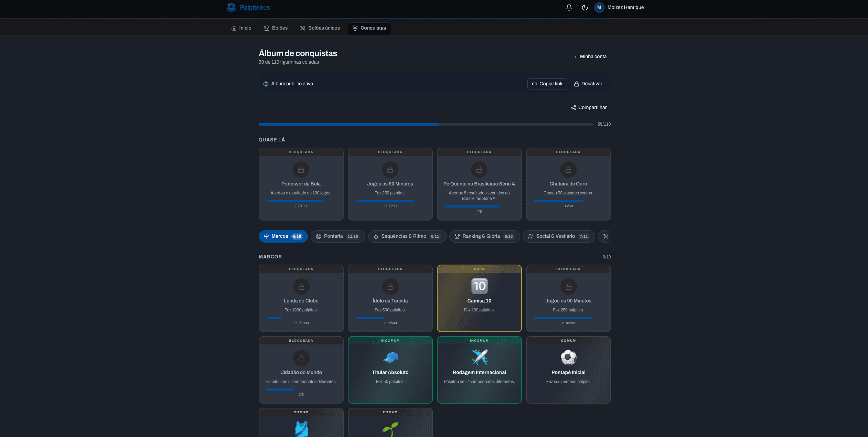Click the soccer ball sticker on Pontapé Inicial
The height and width of the screenshot is (437, 868).
(568, 358)
